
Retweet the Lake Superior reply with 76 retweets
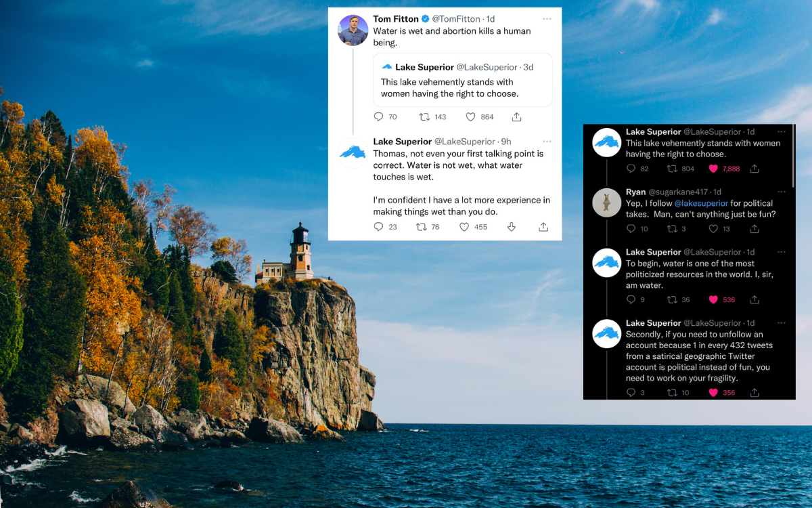point(421,227)
